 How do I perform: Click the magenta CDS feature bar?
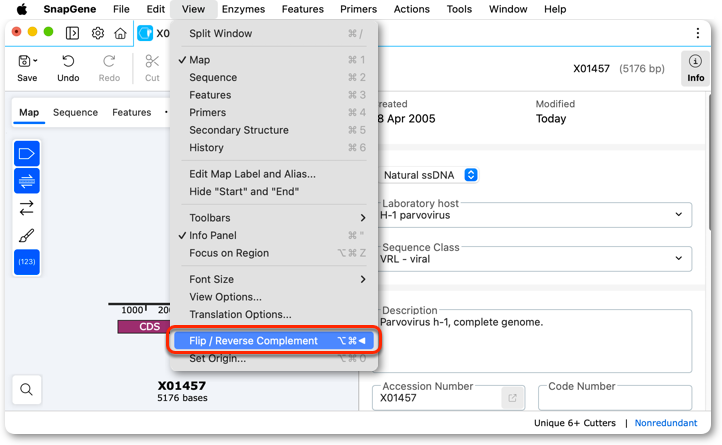pyautogui.click(x=144, y=327)
